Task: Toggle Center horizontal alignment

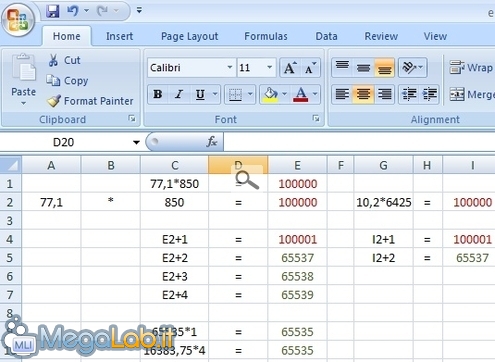Action: point(363,94)
